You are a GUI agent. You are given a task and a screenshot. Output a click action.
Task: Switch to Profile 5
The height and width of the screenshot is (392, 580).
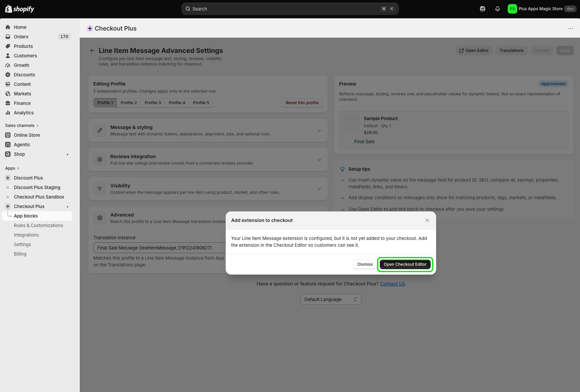click(x=201, y=103)
